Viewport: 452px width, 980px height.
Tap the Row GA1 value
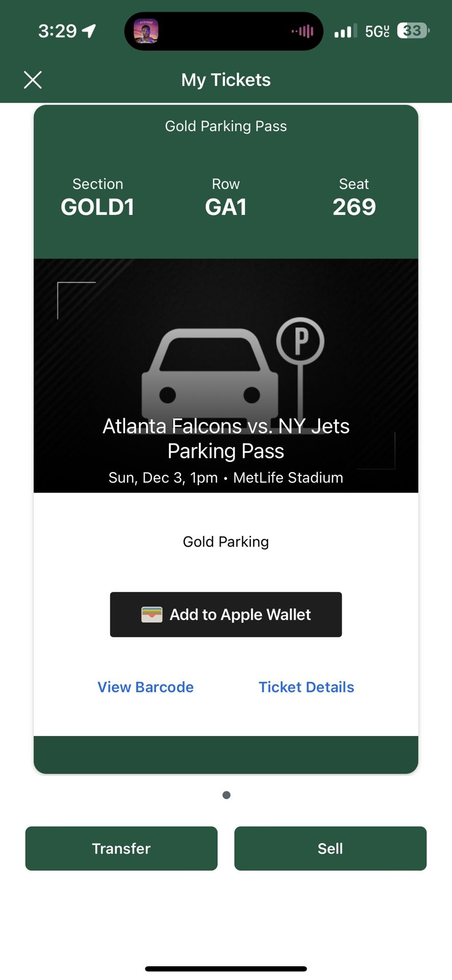pyautogui.click(x=226, y=207)
